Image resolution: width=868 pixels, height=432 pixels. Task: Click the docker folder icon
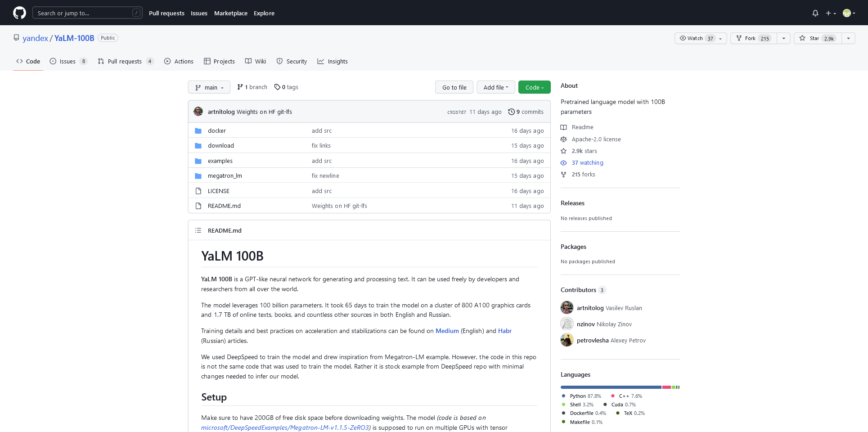coord(198,130)
